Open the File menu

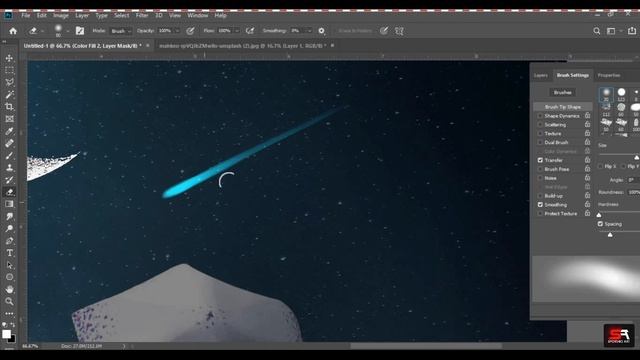pos(26,16)
